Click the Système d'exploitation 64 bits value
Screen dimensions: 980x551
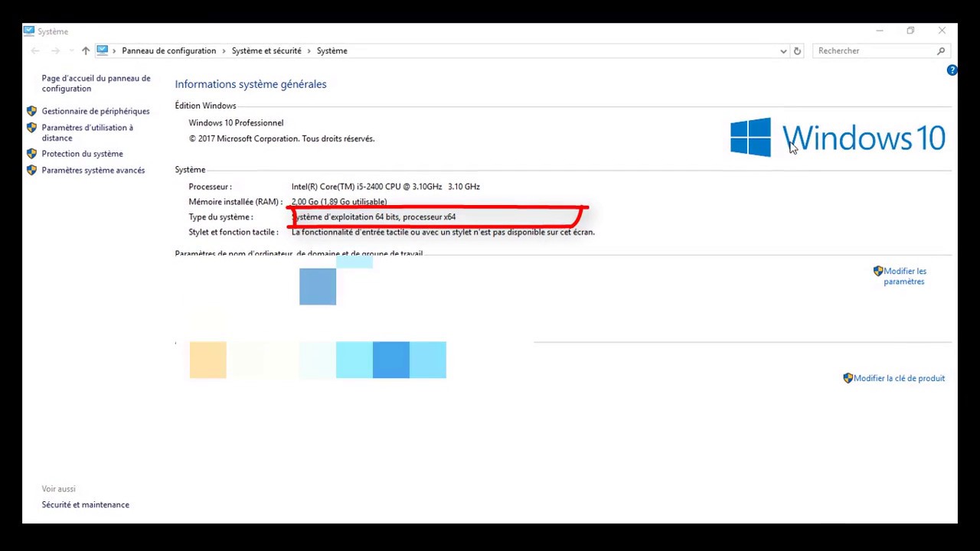point(374,217)
